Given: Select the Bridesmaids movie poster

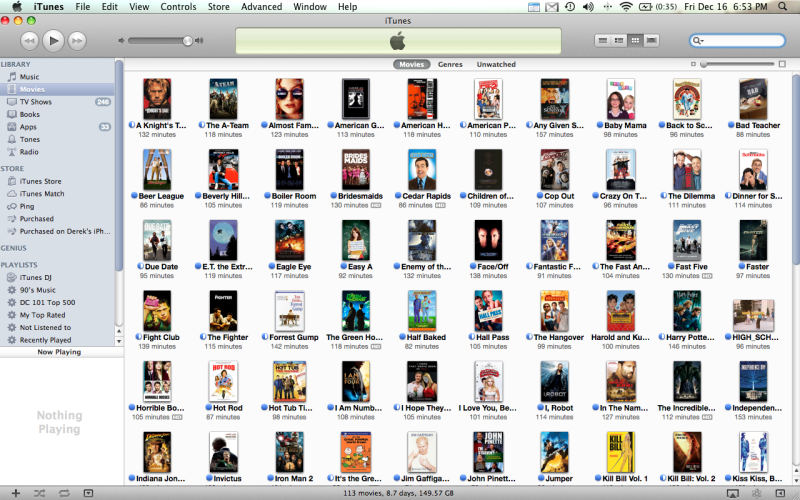Looking at the screenshot, I should [x=356, y=170].
